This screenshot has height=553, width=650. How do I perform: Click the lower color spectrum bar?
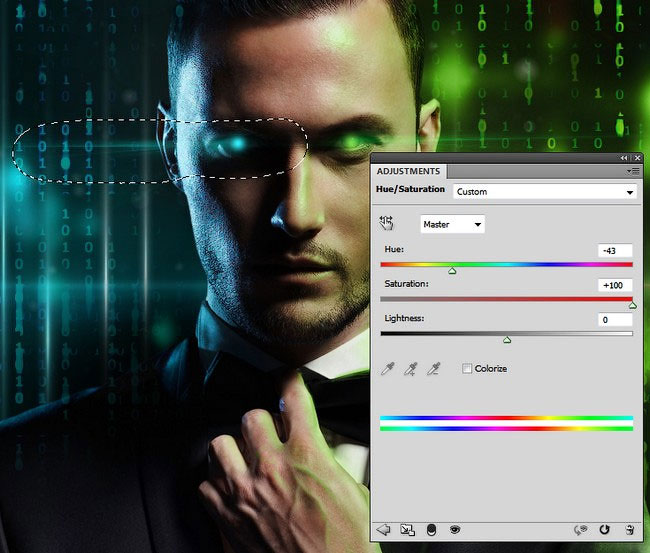507,428
